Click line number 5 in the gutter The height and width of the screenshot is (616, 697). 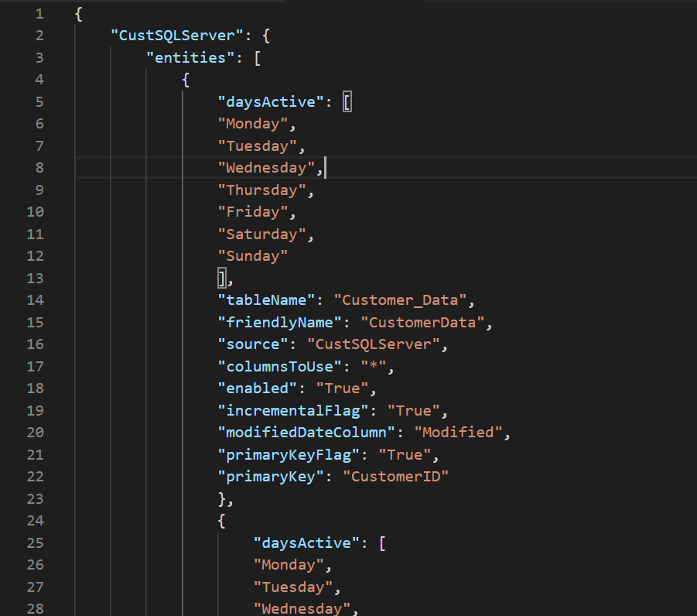click(x=38, y=101)
